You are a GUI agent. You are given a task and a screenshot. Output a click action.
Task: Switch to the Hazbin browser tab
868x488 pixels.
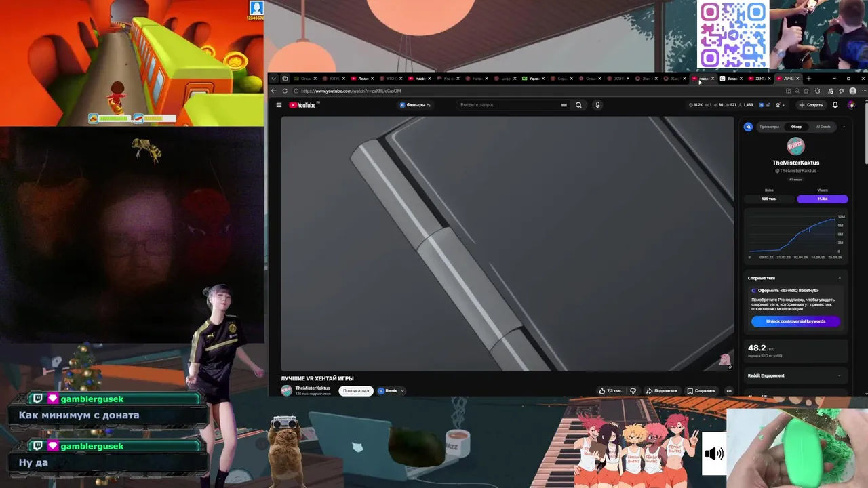[x=420, y=79]
